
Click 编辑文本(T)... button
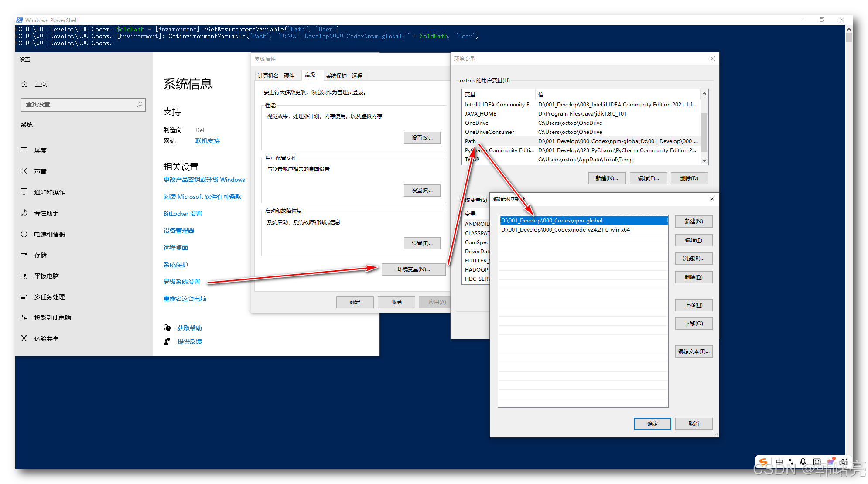(x=694, y=351)
